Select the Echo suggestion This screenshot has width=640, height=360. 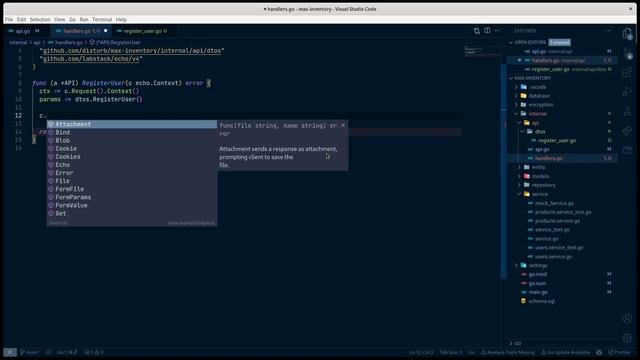131,165
